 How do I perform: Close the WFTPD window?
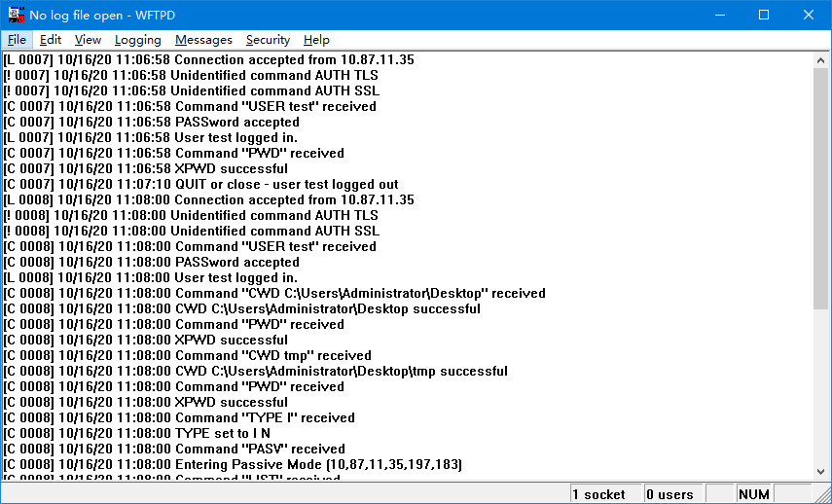(809, 15)
